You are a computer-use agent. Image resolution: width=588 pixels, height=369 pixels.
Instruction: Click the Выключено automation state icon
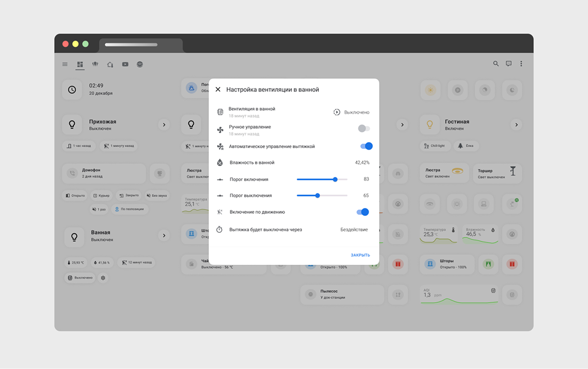coord(337,112)
